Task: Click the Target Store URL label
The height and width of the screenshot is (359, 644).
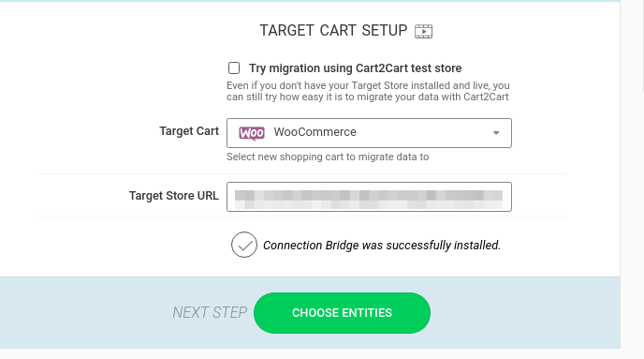Action: point(174,196)
